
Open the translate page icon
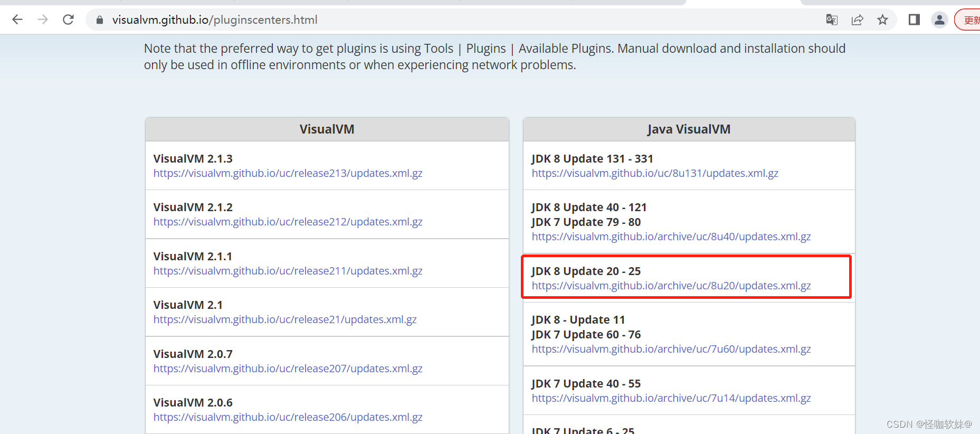pos(832,20)
